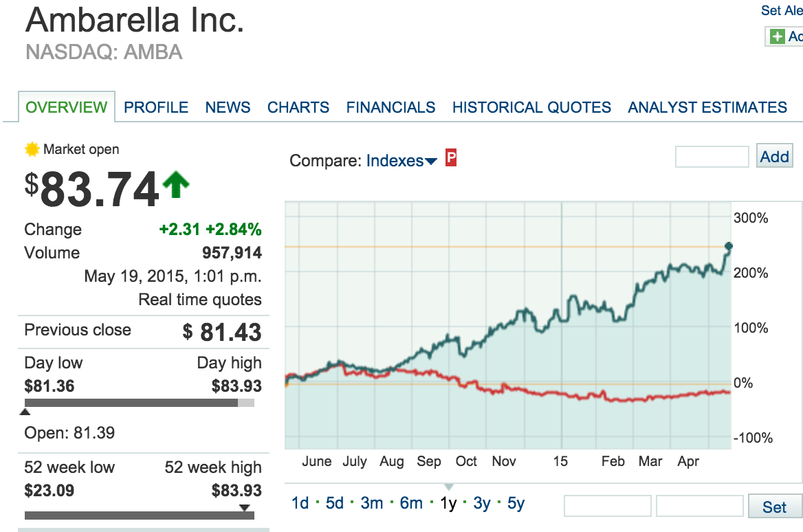Expand the Indexes compare dropdown
This screenshot has width=803, height=532.
click(401, 161)
